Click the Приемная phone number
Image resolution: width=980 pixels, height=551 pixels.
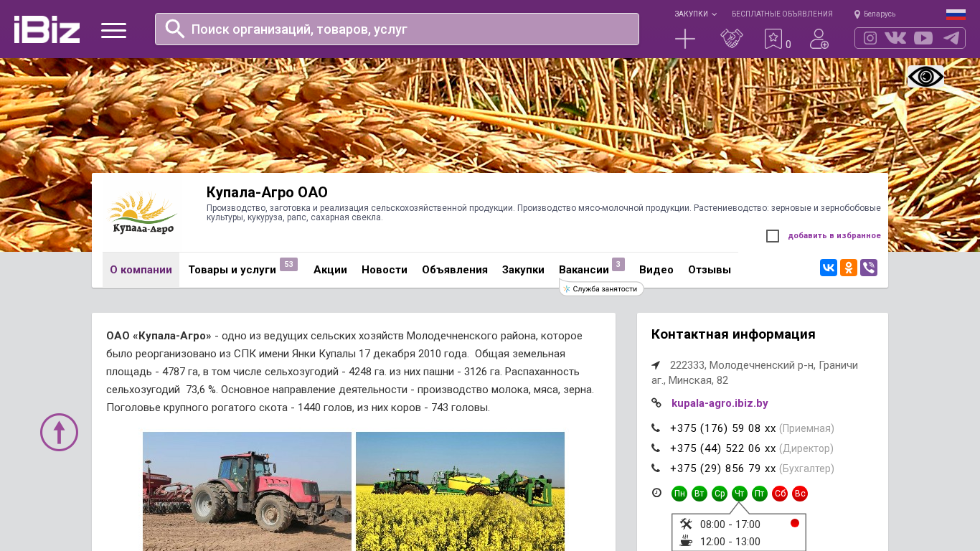[723, 428]
